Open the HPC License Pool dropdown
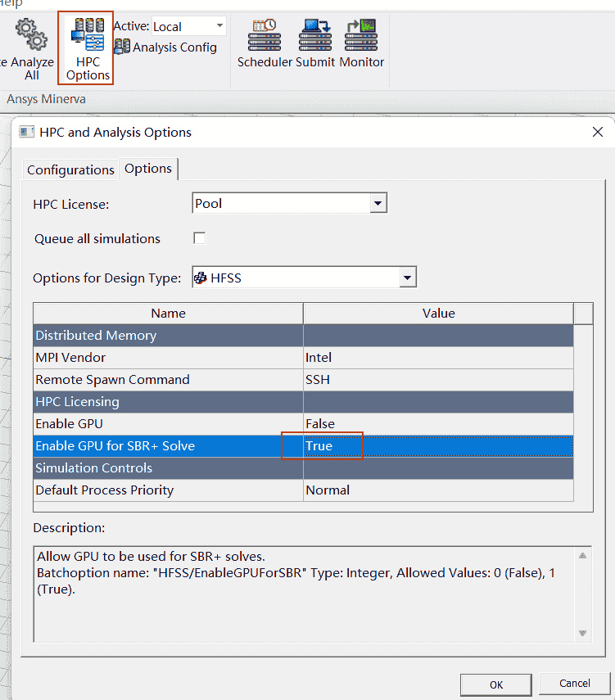 [378, 203]
